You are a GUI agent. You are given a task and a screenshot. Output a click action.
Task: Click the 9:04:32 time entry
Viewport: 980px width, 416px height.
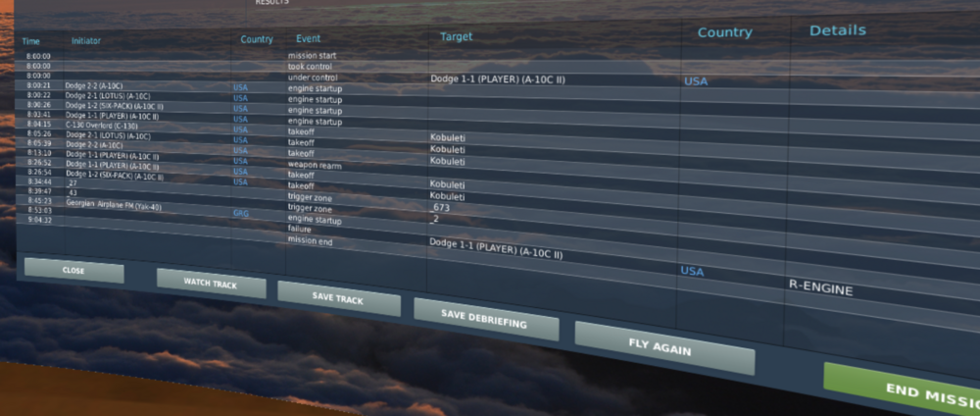coord(39,220)
